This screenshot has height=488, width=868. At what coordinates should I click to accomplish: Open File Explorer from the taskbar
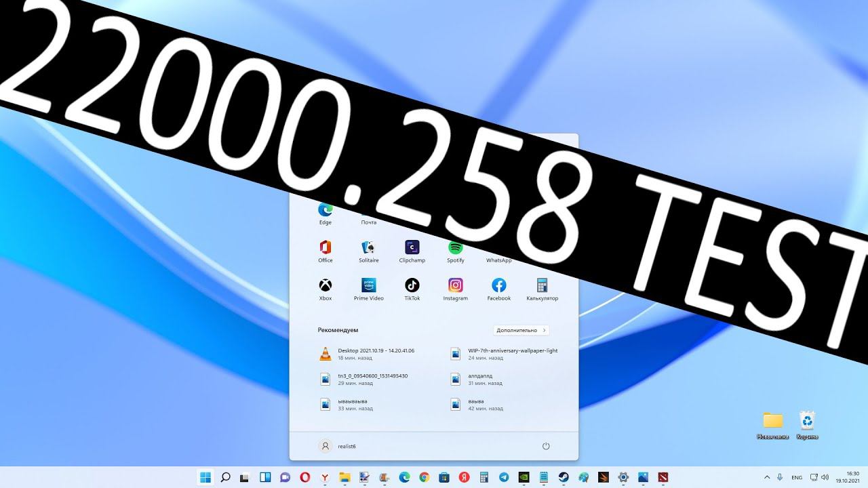[345, 477]
